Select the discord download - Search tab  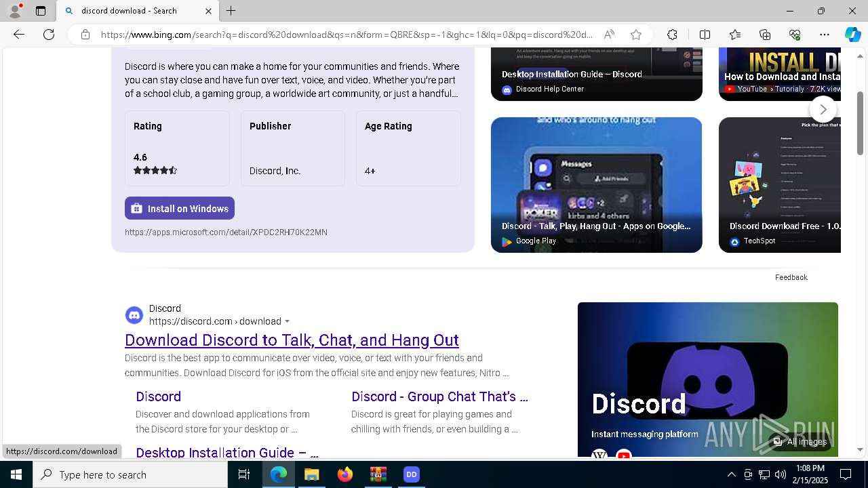tap(138, 11)
